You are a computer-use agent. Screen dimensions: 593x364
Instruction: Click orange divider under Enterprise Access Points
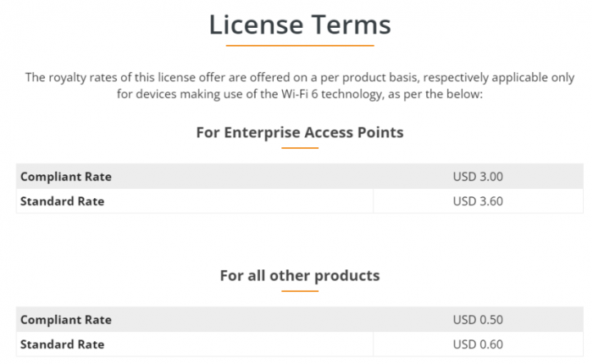pyautogui.click(x=300, y=149)
